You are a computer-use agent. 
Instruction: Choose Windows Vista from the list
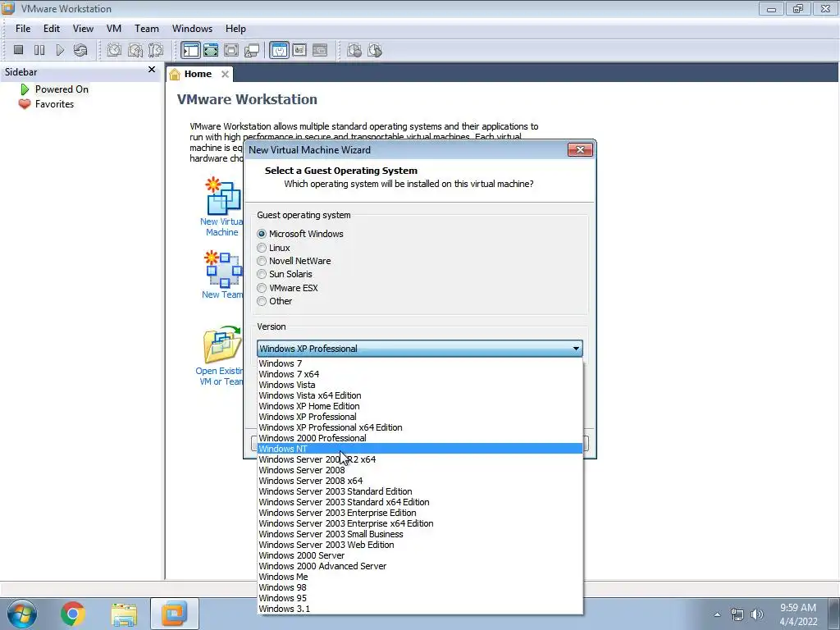(x=420, y=385)
